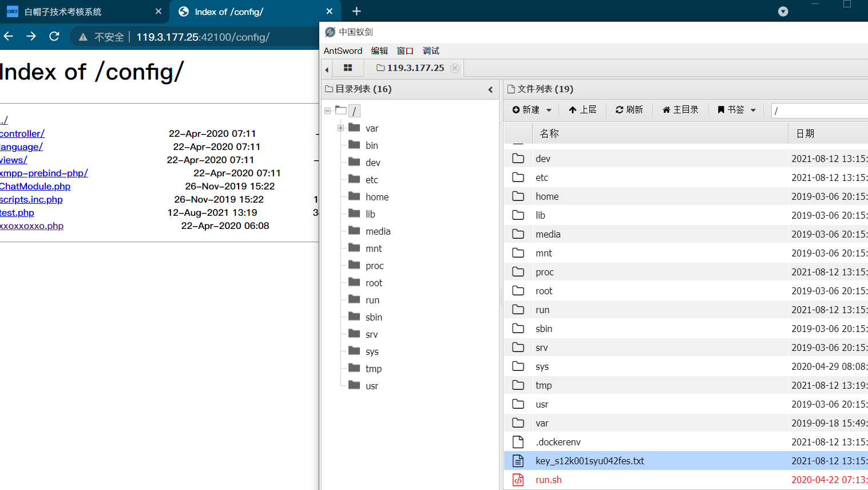The image size is (868, 490).
Task: Expand the var tree node
Action: click(340, 128)
